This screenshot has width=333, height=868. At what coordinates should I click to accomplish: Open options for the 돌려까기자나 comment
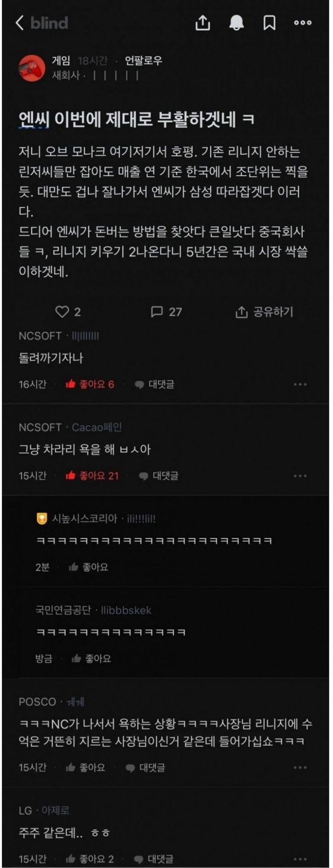click(300, 384)
